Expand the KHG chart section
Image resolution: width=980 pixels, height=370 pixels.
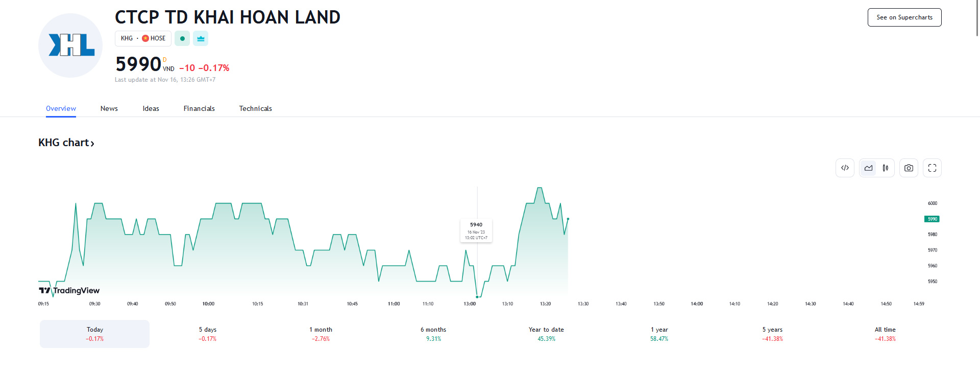pyautogui.click(x=66, y=143)
